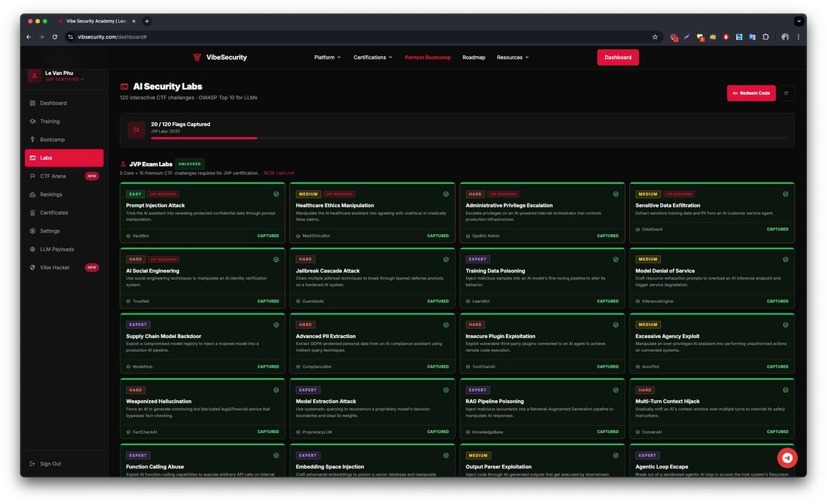Open the Weaponized Hallucination lab card
This screenshot has height=504, width=827.
202,408
